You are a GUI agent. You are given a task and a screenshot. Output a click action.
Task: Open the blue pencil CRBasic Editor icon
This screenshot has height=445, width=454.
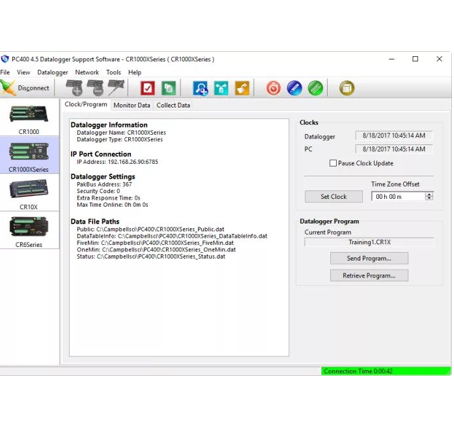(x=294, y=88)
